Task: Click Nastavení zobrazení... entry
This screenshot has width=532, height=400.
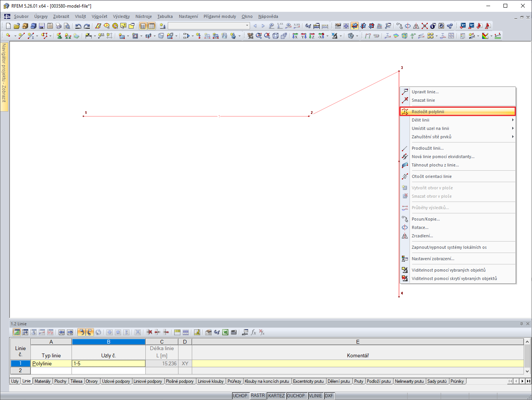Action: pyautogui.click(x=457, y=259)
